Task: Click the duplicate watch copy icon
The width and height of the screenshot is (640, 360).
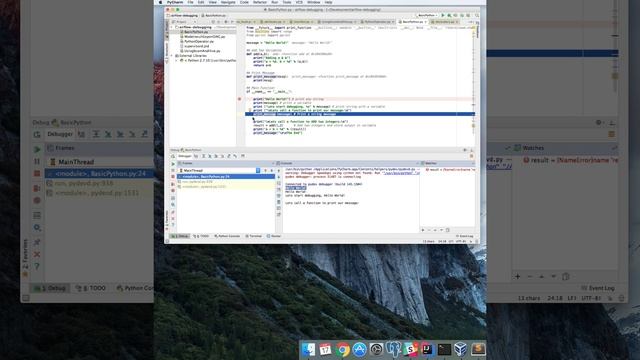Action: 448,230
